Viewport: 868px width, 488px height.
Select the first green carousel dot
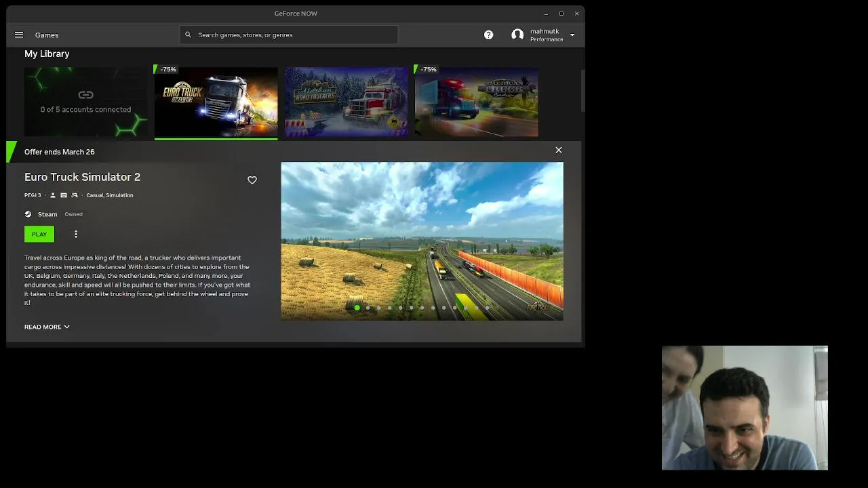pos(357,308)
